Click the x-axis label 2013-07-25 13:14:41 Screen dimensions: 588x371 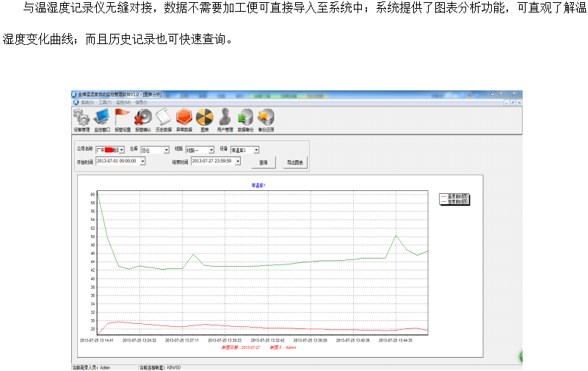(97, 340)
